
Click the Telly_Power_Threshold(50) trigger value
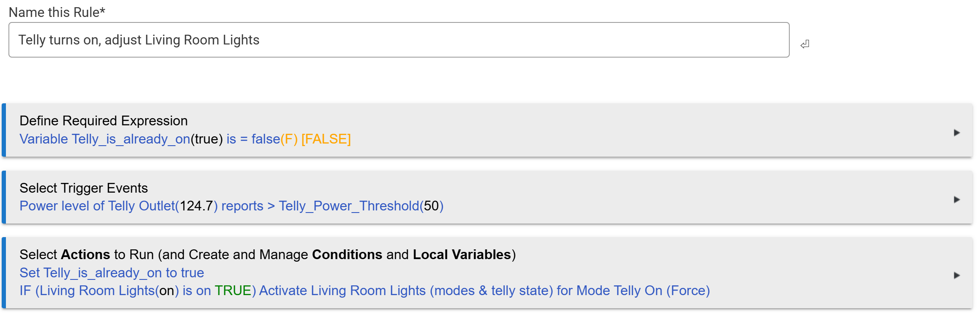pos(361,206)
